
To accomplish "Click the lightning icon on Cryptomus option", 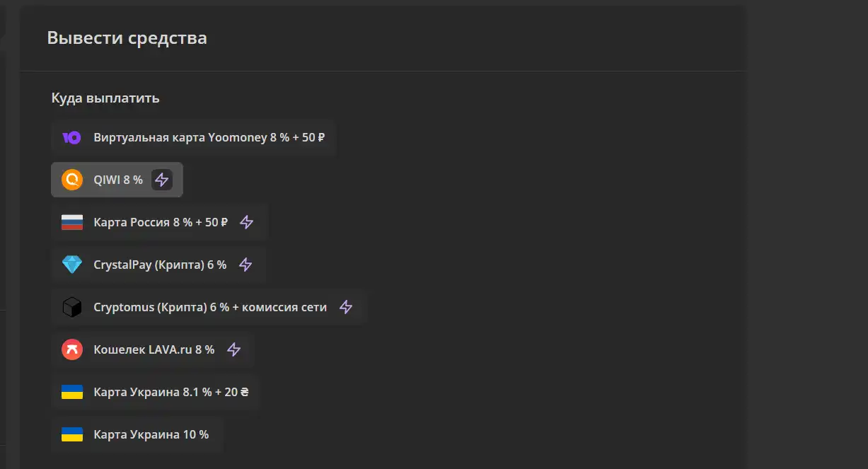I will (346, 307).
